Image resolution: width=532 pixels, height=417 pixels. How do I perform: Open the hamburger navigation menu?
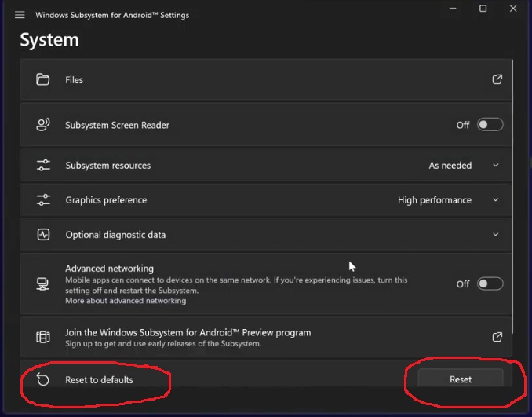click(x=20, y=15)
